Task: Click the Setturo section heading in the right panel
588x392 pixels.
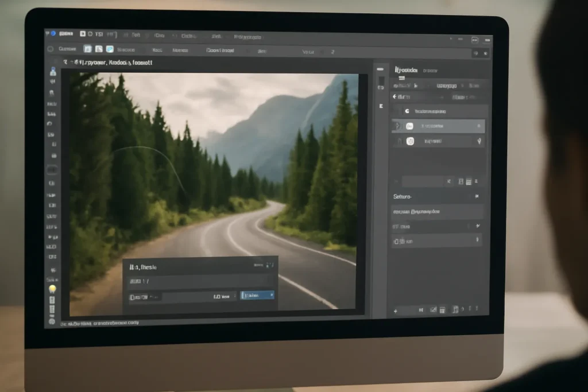Action: point(403,196)
